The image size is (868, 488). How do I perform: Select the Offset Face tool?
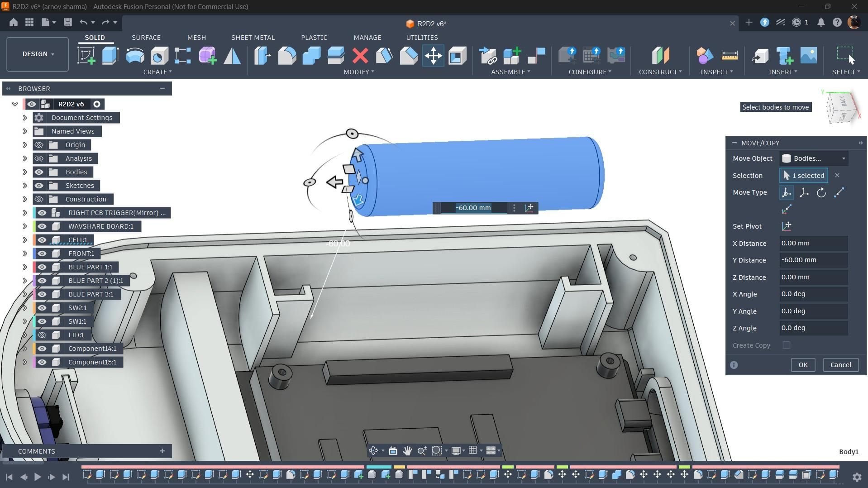point(336,56)
